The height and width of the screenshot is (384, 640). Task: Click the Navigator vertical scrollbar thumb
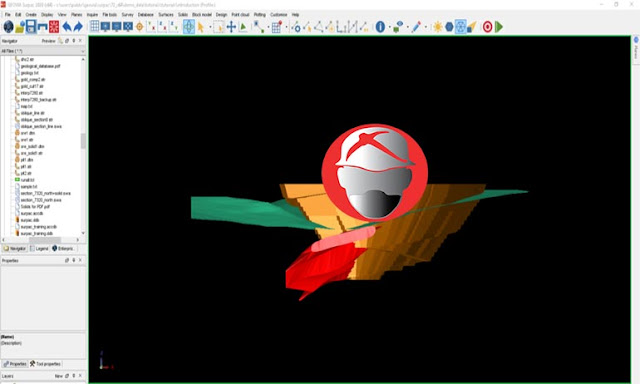[83, 141]
